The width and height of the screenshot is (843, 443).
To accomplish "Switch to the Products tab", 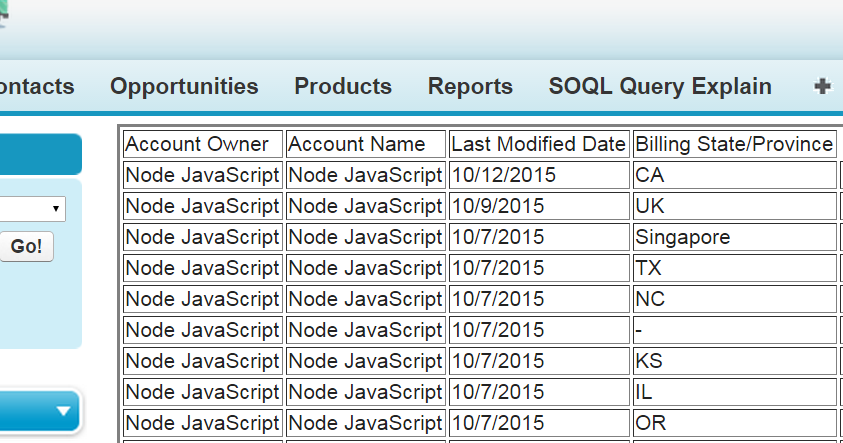I will 343,87.
